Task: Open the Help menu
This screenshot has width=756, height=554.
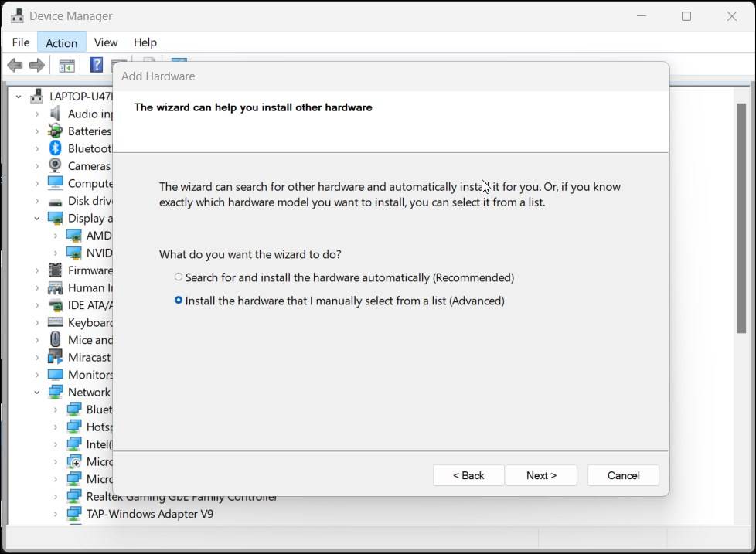Action: [145, 42]
